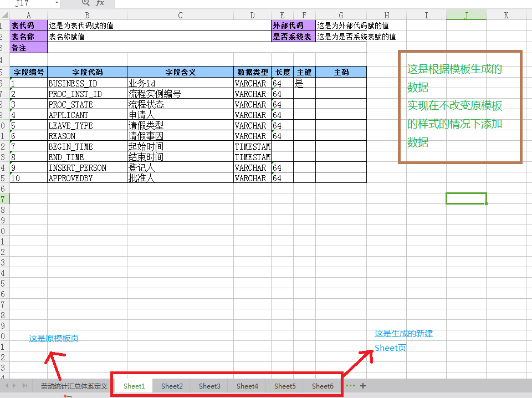Select the 批准人 cell
Viewport: 532px width, 398px height.
(180, 178)
